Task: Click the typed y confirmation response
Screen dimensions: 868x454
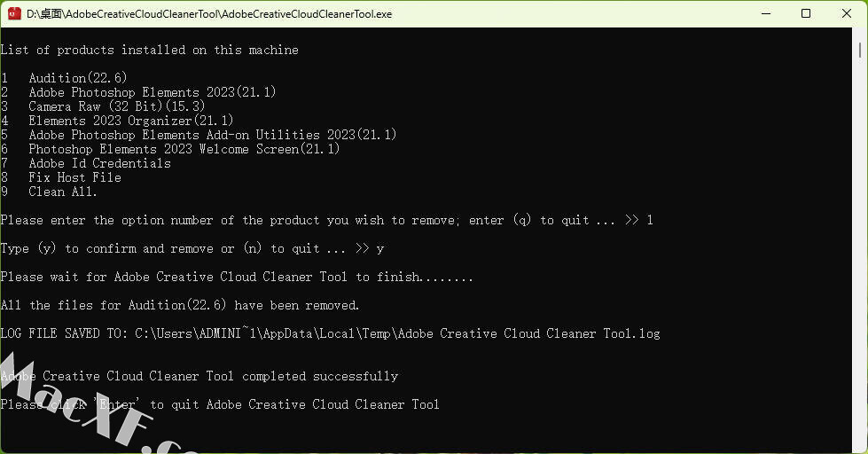Action: click(379, 249)
